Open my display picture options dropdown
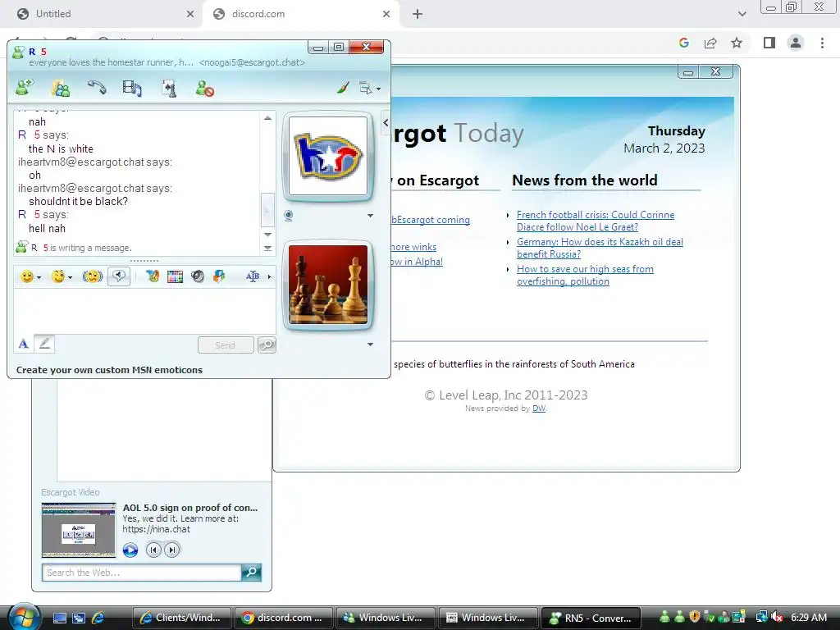 pos(370,345)
